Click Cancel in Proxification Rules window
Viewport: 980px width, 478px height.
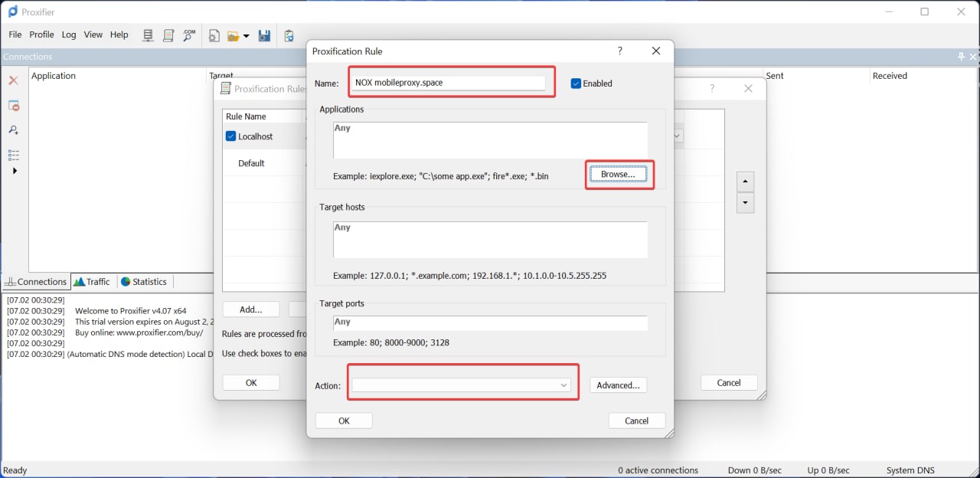pos(729,382)
